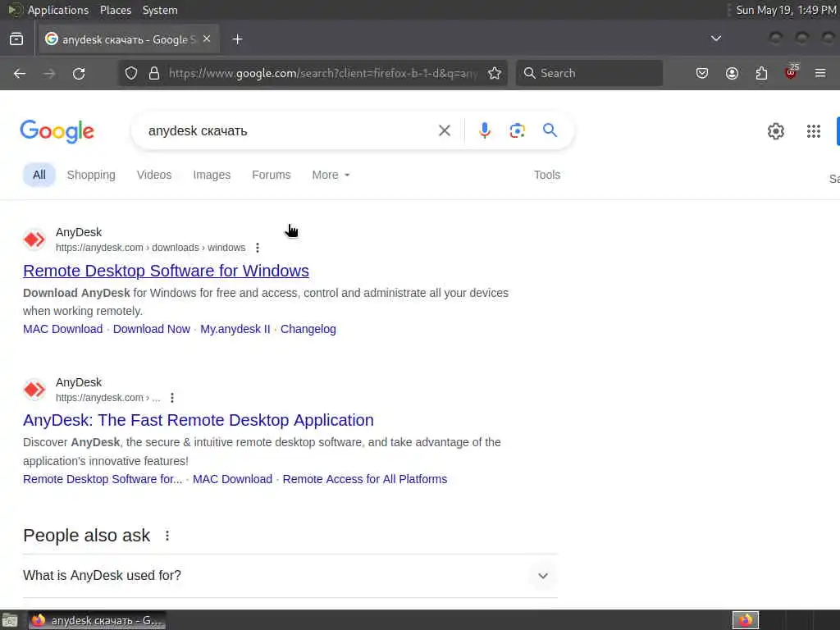Open the My.anydesk II sitelink
Viewport: 840px width, 630px height.
(x=235, y=329)
